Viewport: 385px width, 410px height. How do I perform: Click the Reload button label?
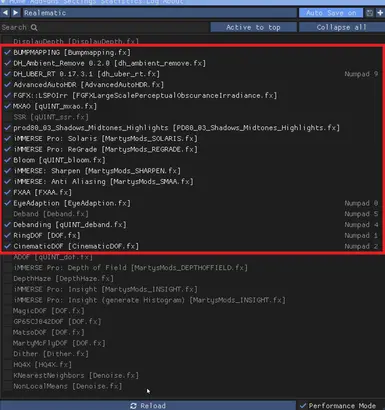tap(153, 406)
